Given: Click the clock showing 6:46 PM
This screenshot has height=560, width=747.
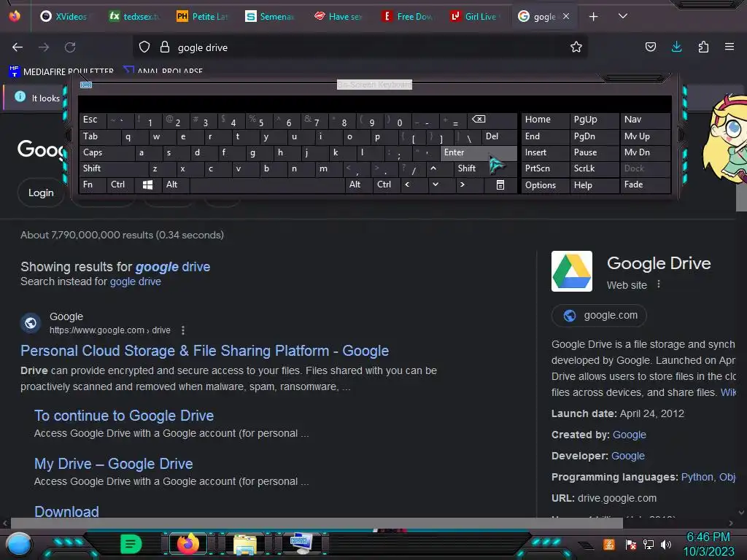Looking at the screenshot, I should 708,537.
